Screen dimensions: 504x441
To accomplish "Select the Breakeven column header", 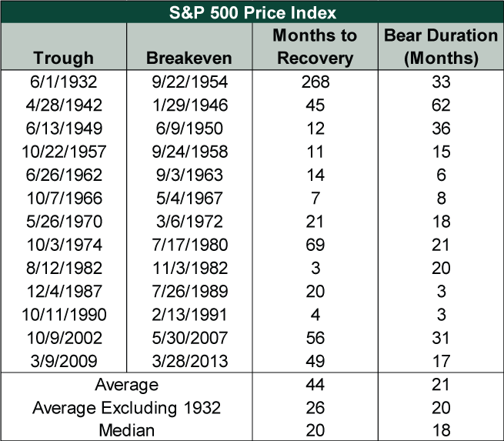I will [187, 57].
